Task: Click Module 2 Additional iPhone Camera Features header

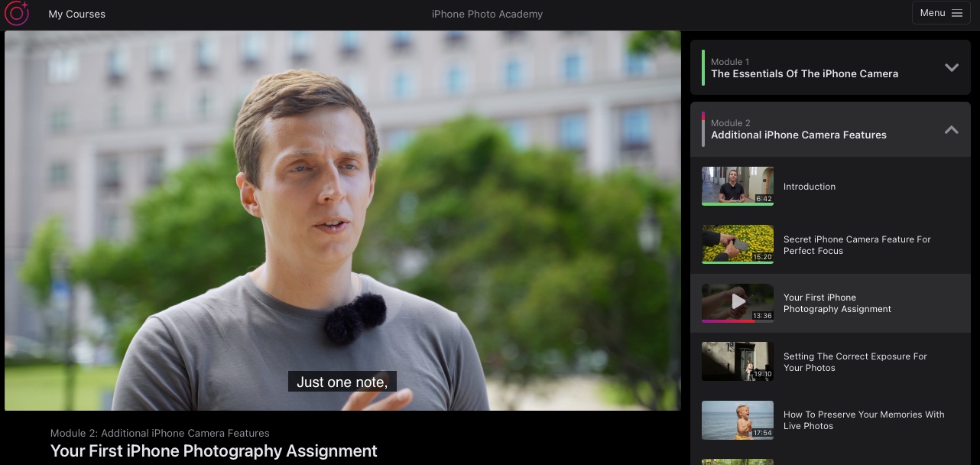Action: (830, 129)
